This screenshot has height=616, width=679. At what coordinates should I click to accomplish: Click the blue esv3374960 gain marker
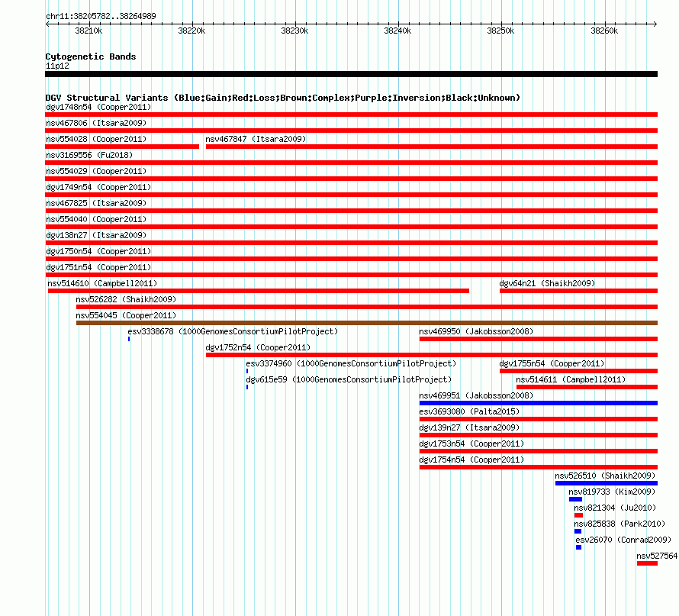[247, 371]
